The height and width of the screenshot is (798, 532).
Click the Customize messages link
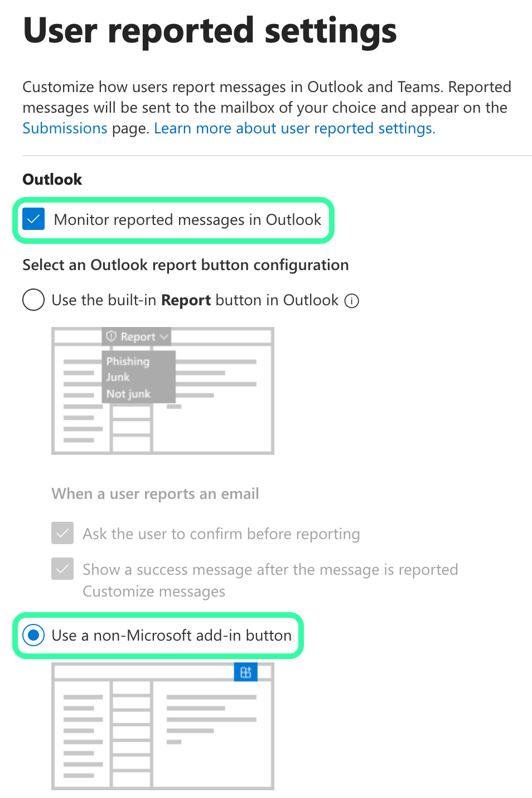pos(154,592)
